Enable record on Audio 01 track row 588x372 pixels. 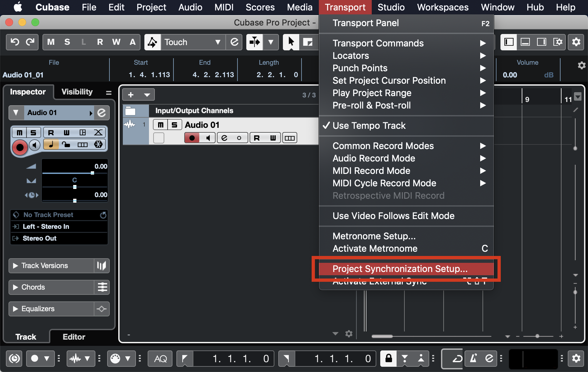pos(192,138)
